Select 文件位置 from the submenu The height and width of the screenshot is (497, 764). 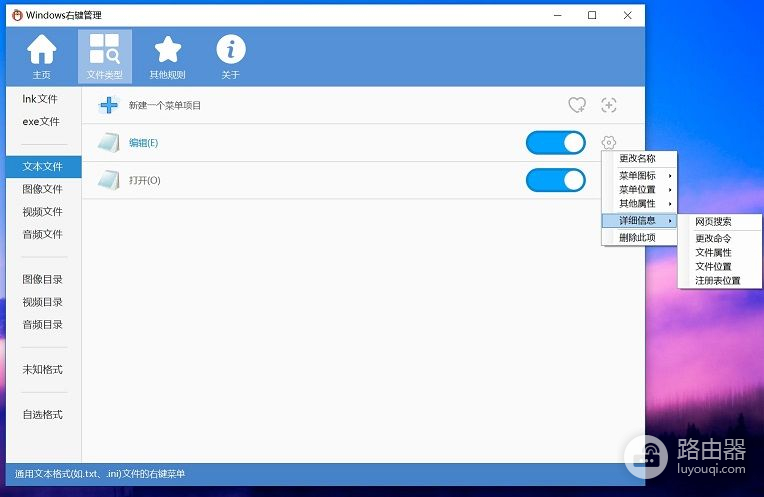coord(720,267)
